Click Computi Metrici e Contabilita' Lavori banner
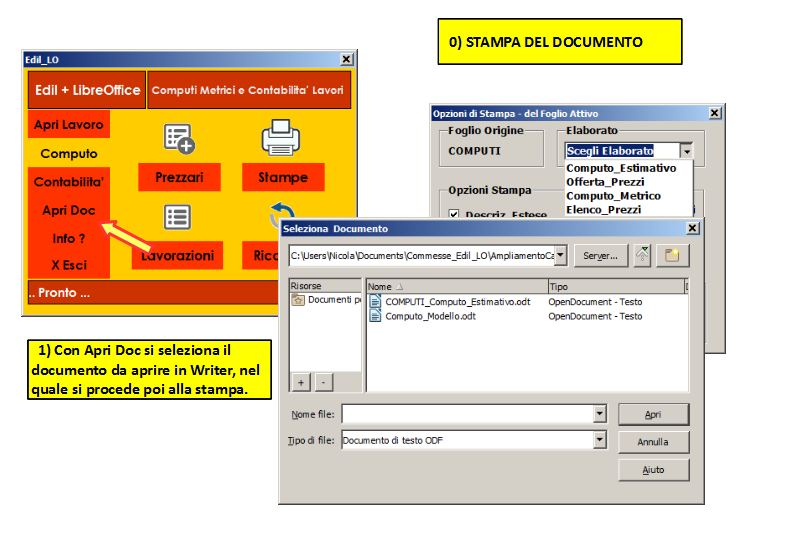 pos(248,90)
